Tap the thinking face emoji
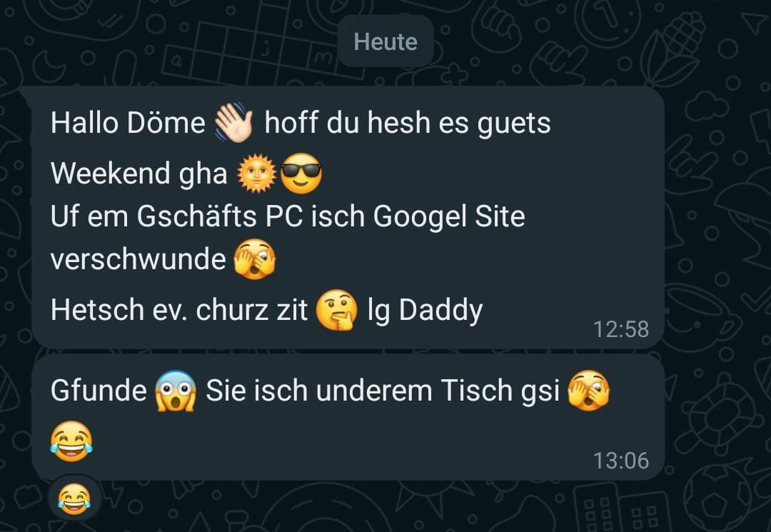This screenshot has height=532, width=771. (337, 310)
